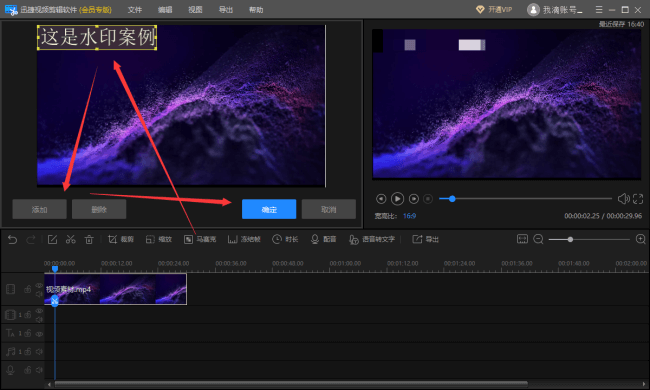The height and width of the screenshot is (390, 650).
Task: Mute audio of main video track
Action: pos(39,294)
